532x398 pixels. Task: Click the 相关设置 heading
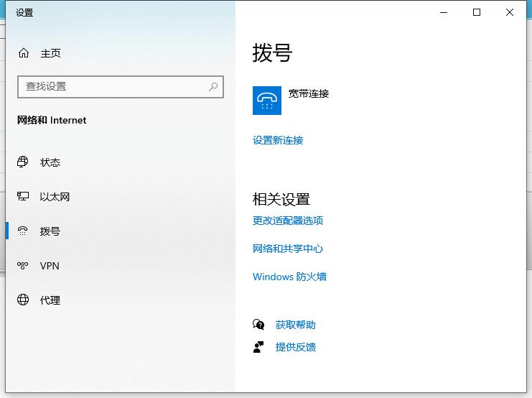click(x=281, y=199)
